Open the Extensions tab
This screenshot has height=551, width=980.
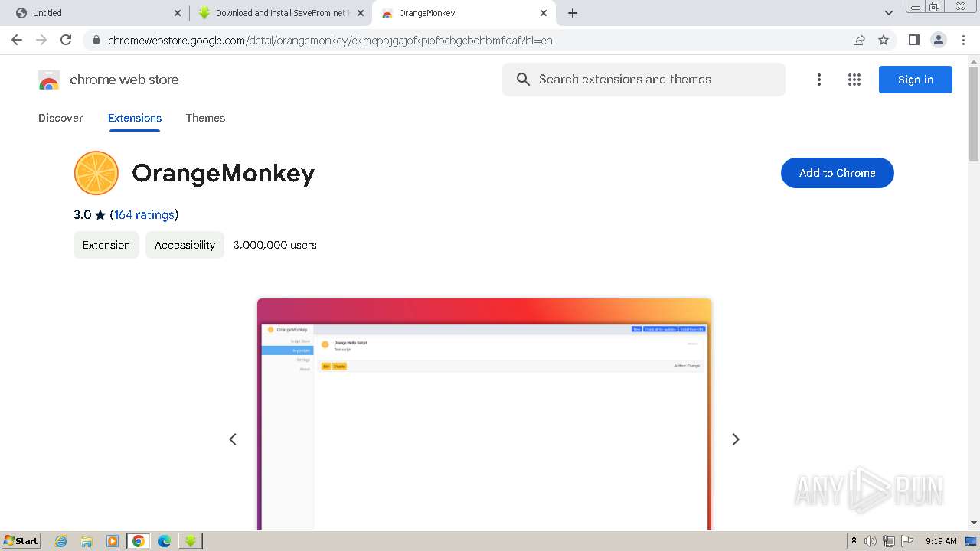click(x=135, y=118)
